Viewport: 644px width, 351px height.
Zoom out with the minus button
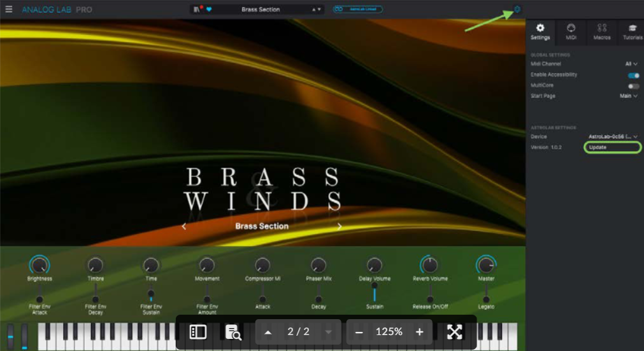click(359, 332)
